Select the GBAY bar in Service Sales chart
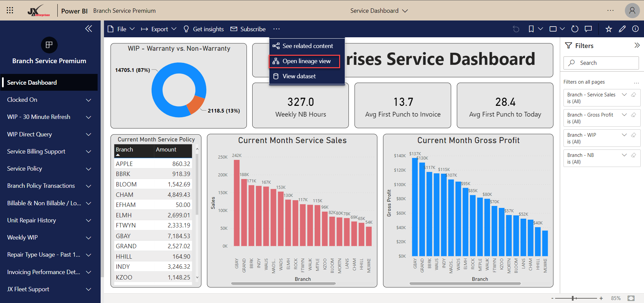This screenshot has width=644, height=303. pos(237,203)
